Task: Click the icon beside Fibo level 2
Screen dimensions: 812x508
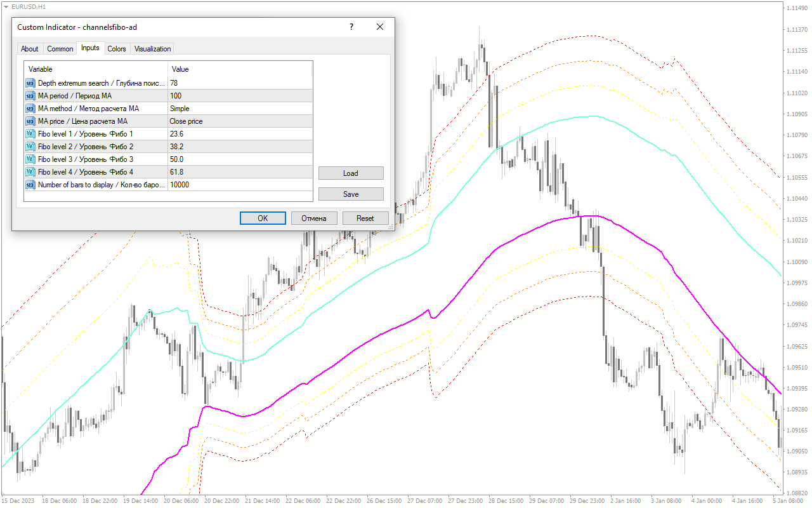Action: 30,147
